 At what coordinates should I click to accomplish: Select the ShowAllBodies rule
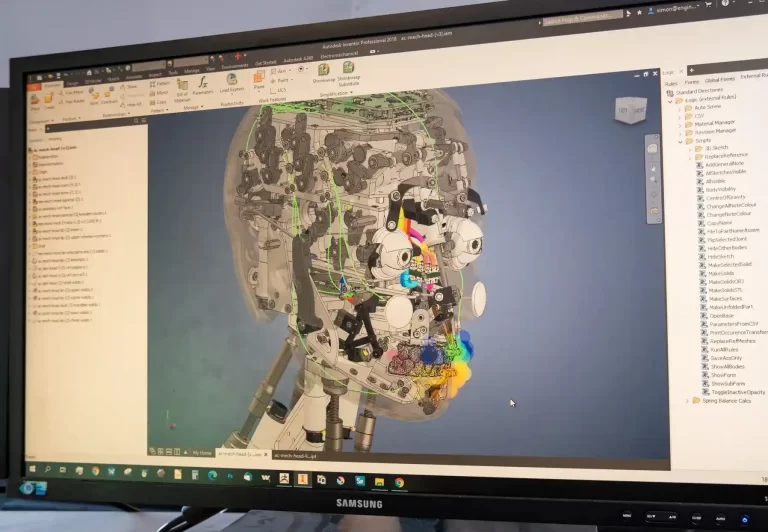[723, 366]
